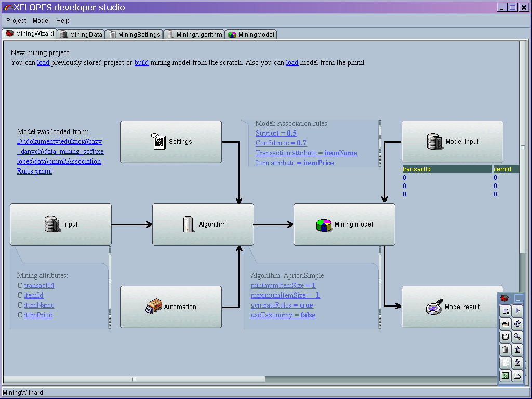Click the 'MiningWithard' status bar text
The height and width of the screenshot is (399, 532).
[x=23, y=393]
